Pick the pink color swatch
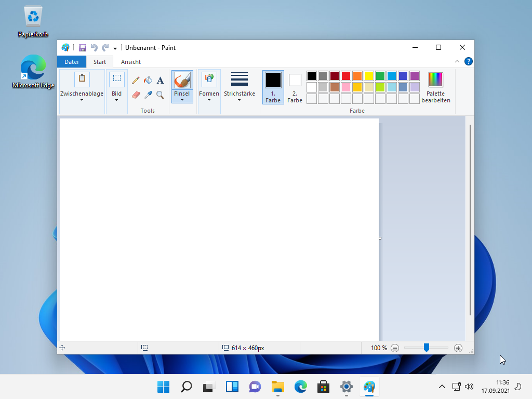Image resolution: width=532 pixels, height=399 pixels. (x=346, y=87)
